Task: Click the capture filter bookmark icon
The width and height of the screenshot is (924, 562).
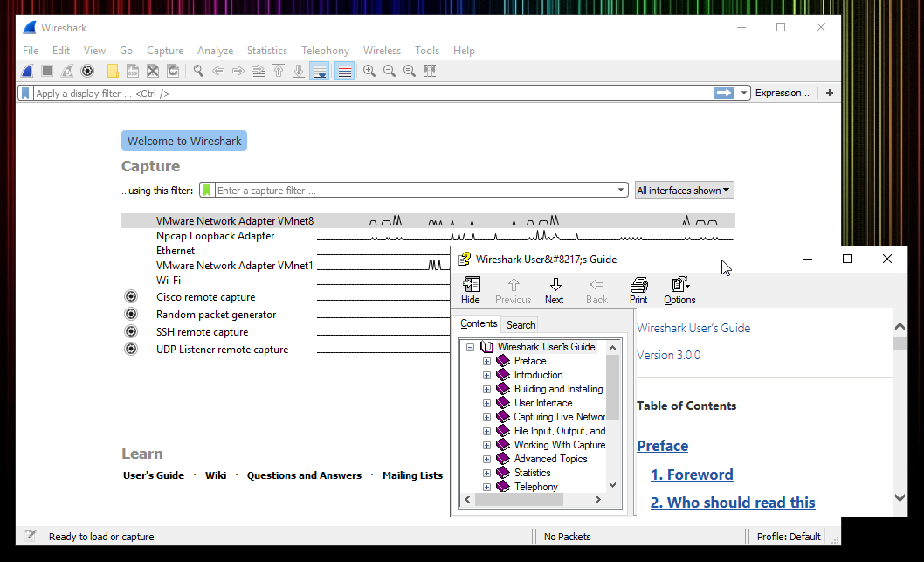Action: (x=207, y=190)
